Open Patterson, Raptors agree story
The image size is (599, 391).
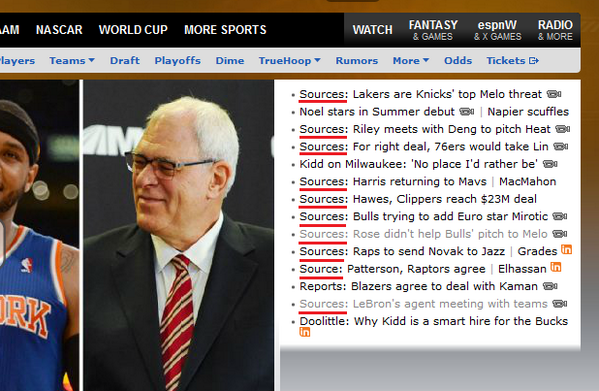tap(392, 269)
